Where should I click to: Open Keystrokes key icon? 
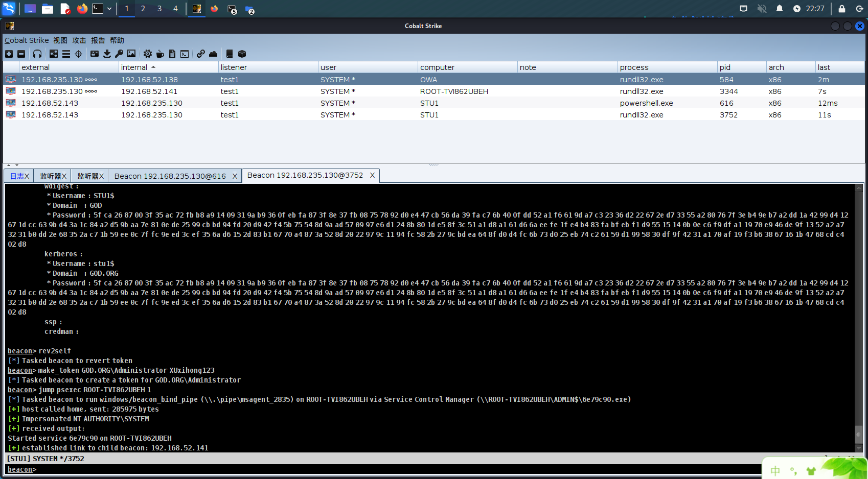119,54
